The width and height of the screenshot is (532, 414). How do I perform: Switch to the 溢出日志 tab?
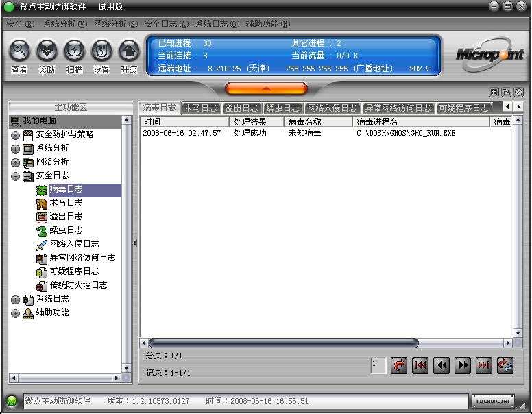coord(241,108)
